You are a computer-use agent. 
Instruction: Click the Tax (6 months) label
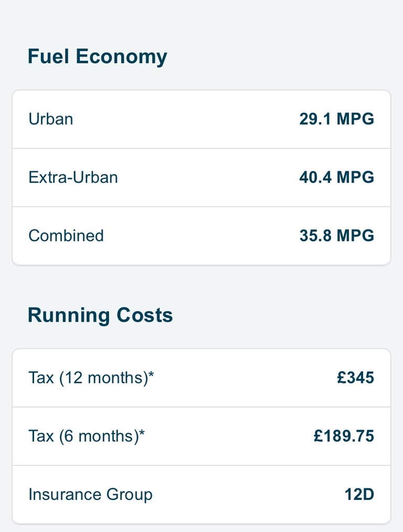87,436
